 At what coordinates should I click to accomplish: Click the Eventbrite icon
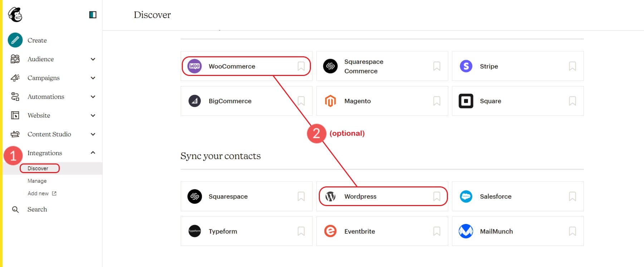330,231
